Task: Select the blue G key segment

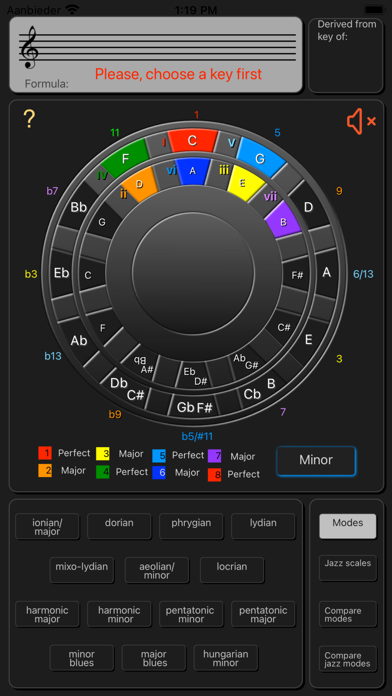Action: tap(261, 158)
